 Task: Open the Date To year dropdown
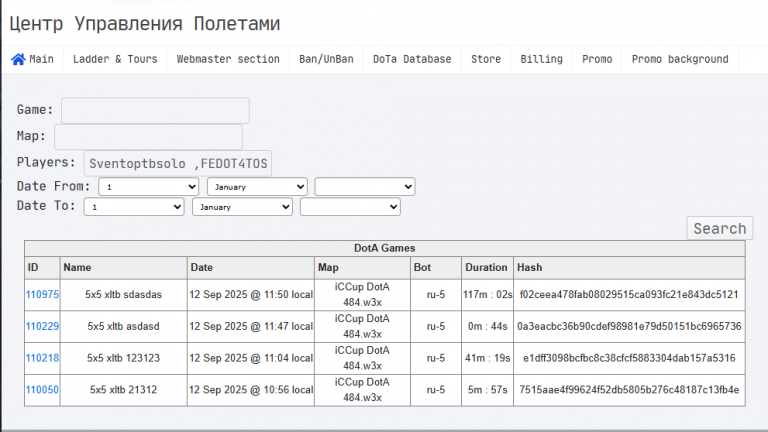click(350, 207)
